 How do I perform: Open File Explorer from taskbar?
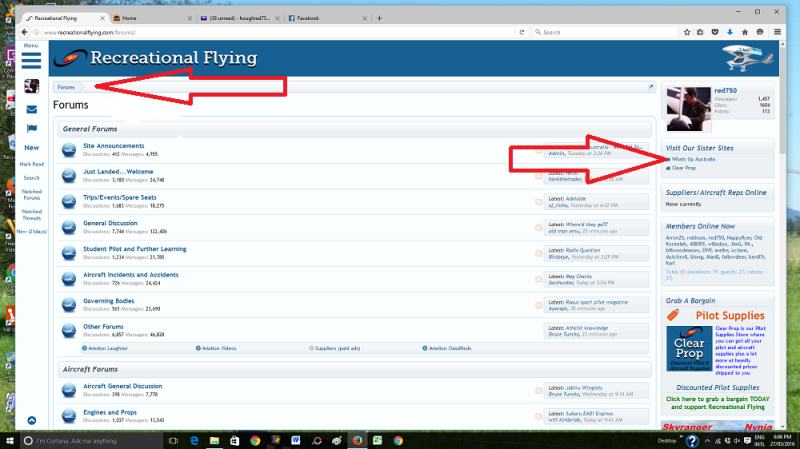point(214,441)
